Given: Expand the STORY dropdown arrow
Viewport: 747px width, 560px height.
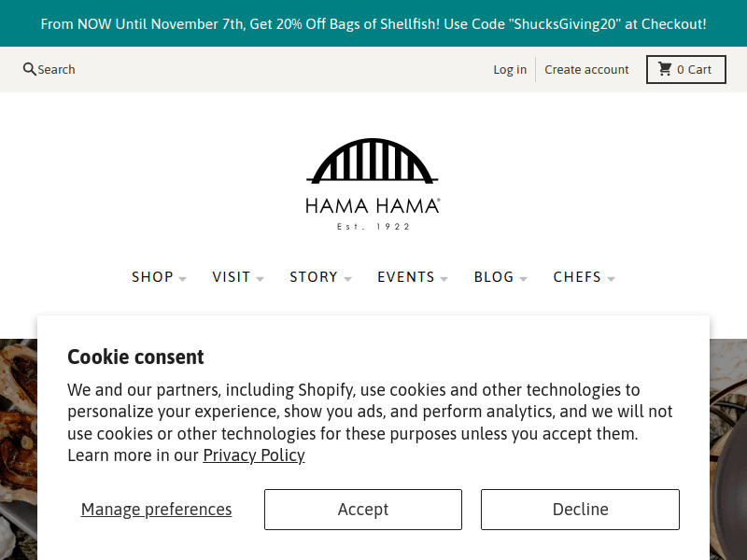Looking at the screenshot, I should click(347, 278).
